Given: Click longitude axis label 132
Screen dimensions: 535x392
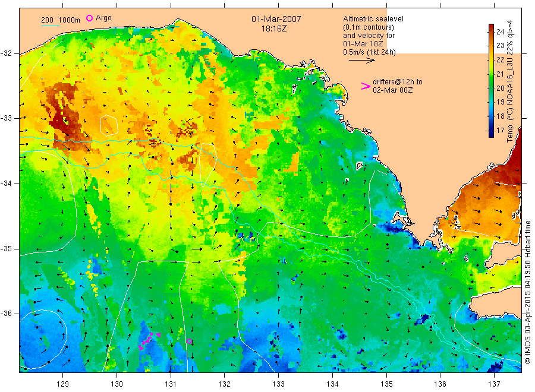Looking at the screenshot, I should (225, 384).
